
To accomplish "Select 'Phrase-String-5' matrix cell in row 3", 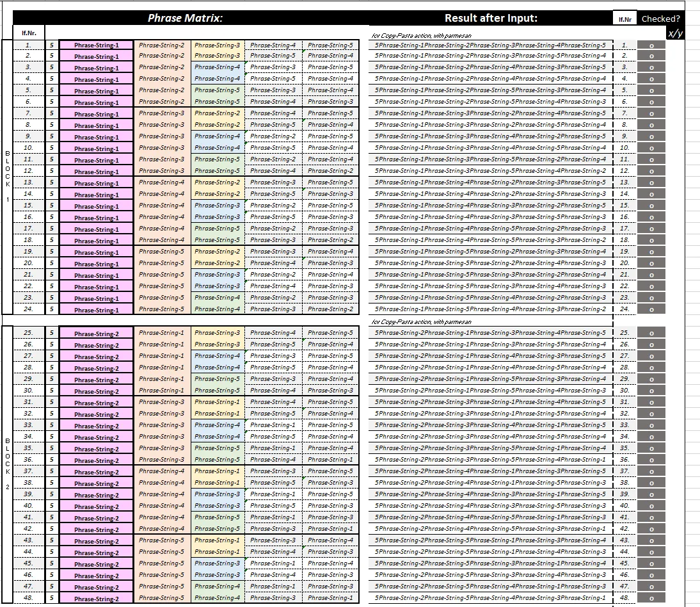I will tap(330, 67).
